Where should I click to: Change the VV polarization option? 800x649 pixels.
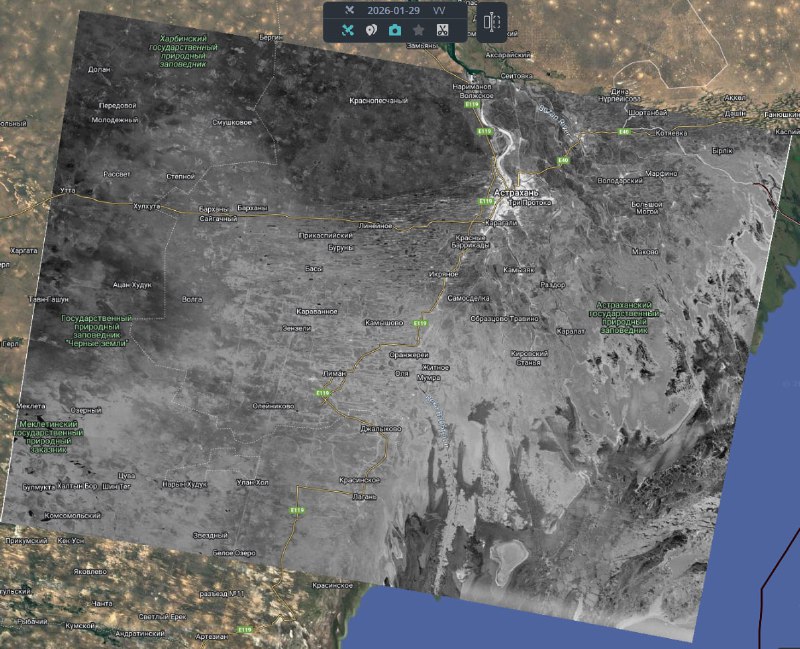click(439, 9)
